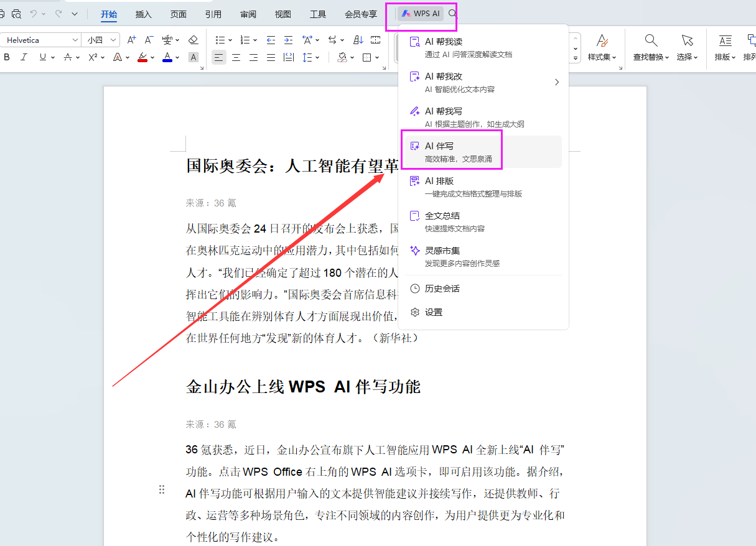Open the quick access toolbar customize chevron

tap(75, 14)
